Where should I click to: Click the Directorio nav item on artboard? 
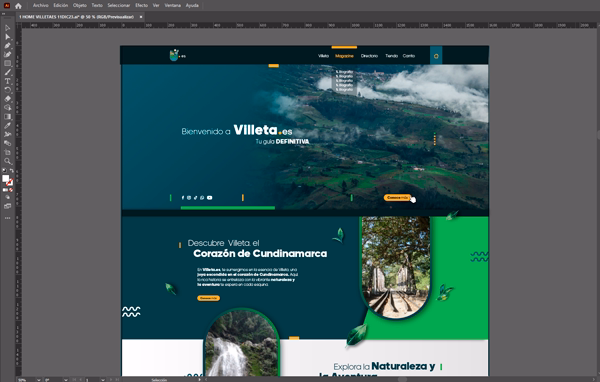(369, 56)
